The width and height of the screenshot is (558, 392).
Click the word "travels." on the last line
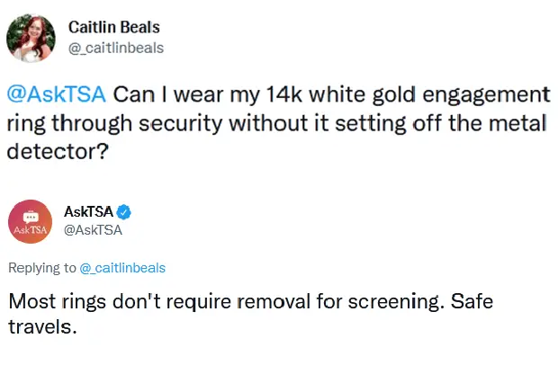[42, 328]
